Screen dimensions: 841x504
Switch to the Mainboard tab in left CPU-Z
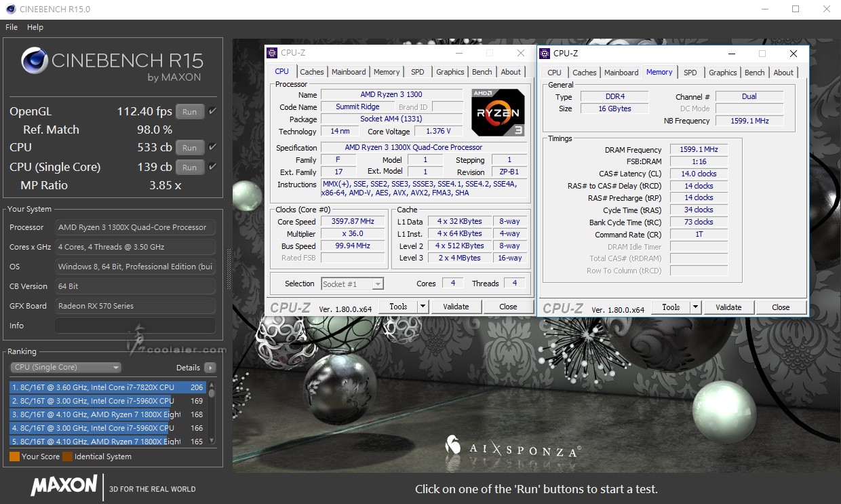point(349,72)
